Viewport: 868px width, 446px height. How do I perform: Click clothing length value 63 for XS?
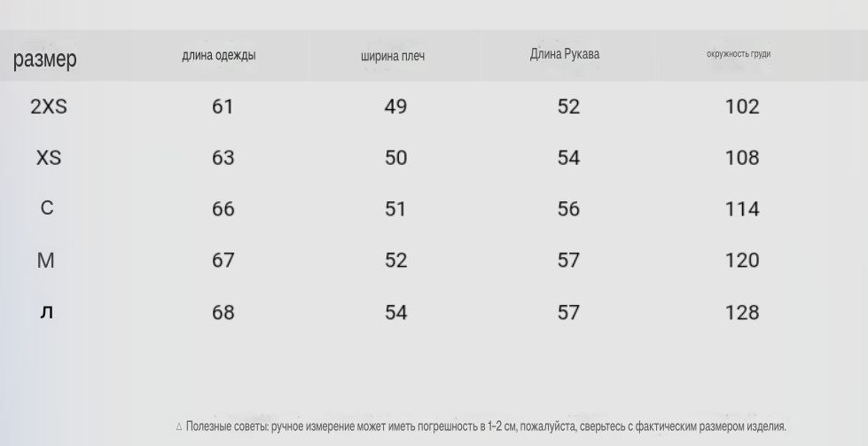click(x=223, y=158)
